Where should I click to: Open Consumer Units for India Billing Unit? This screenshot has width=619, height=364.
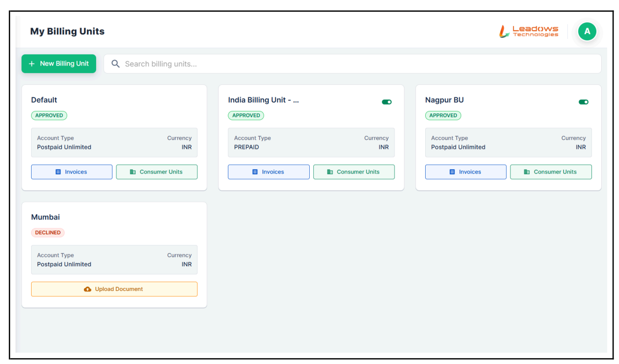click(x=354, y=172)
